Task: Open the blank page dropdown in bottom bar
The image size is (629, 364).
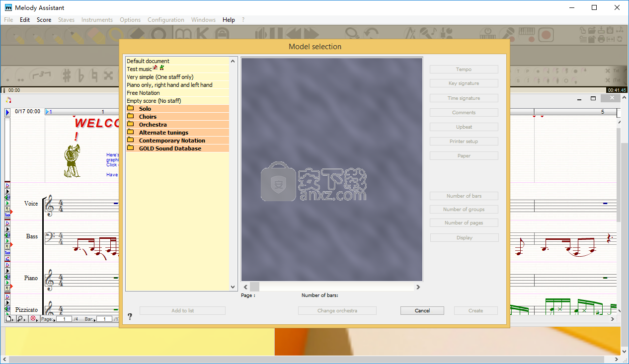Action: 10,319
